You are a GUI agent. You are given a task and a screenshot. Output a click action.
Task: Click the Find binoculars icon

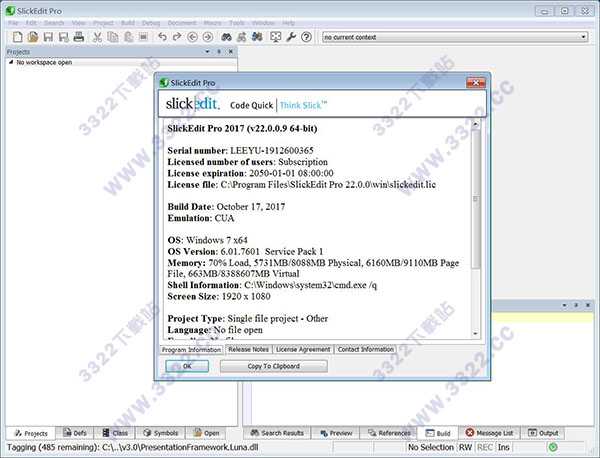[x=227, y=37]
